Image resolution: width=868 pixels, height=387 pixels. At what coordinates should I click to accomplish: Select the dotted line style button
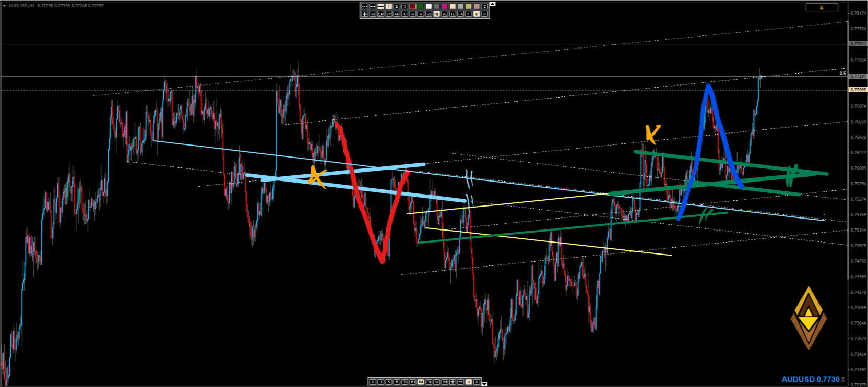(x=365, y=6)
